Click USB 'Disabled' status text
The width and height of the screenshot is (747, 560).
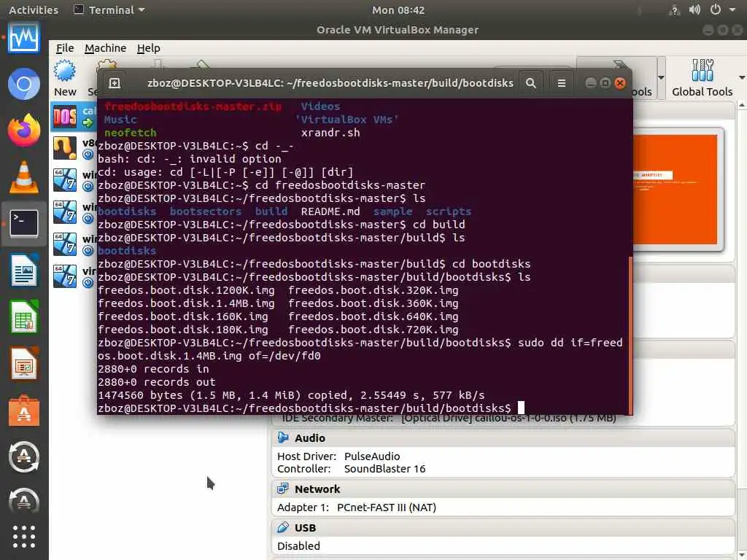point(298,545)
